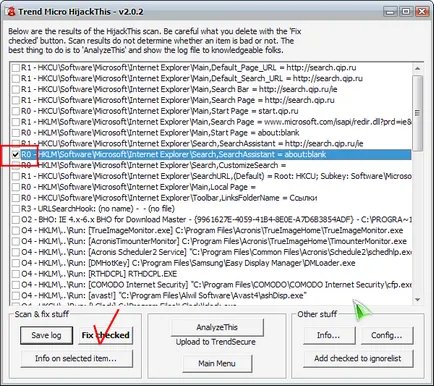This screenshot has height=386, width=434.
Task: Maximize the HijackThis window
Action: 406,12
